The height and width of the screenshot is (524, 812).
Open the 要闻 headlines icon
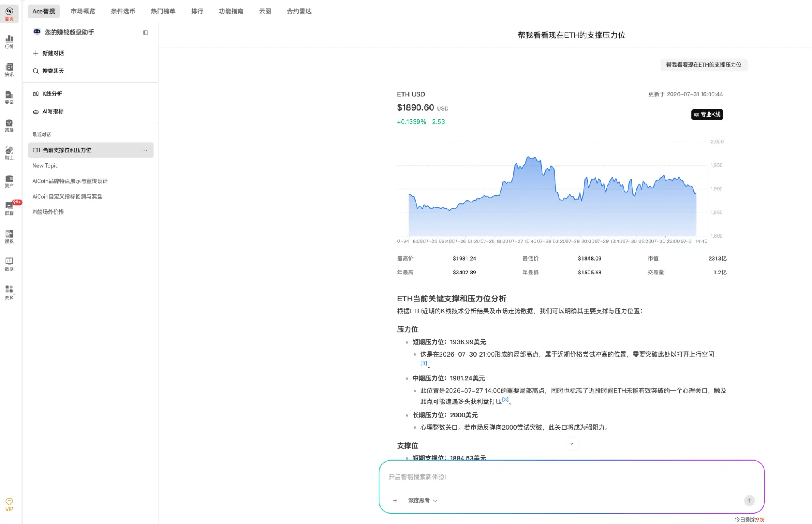coord(9,97)
